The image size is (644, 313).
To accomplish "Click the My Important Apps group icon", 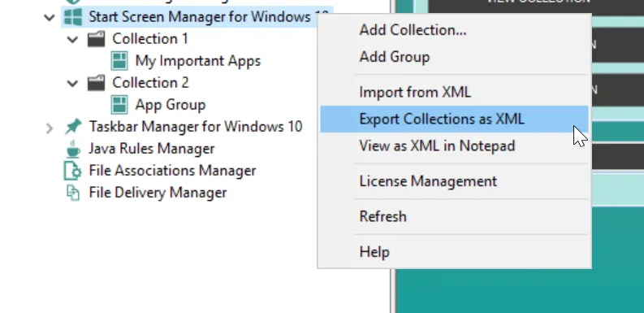I will click(x=119, y=61).
